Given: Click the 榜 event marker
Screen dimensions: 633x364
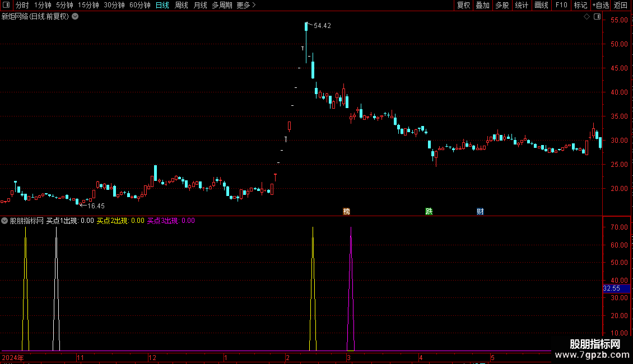Looking at the screenshot, I should pyautogui.click(x=346, y=212).
